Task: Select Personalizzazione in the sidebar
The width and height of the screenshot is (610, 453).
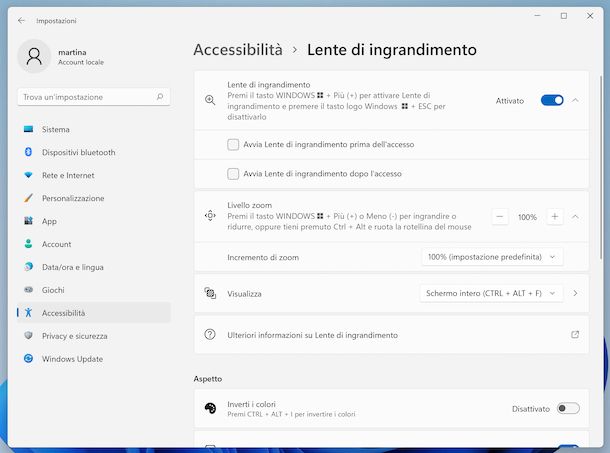Action: 94,198
